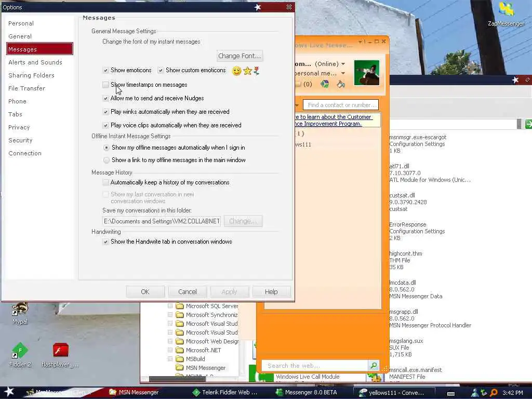Open the Privacy options category
Image resolution: width=532 pixels, height=399 pixels.
tap(19, 127)
